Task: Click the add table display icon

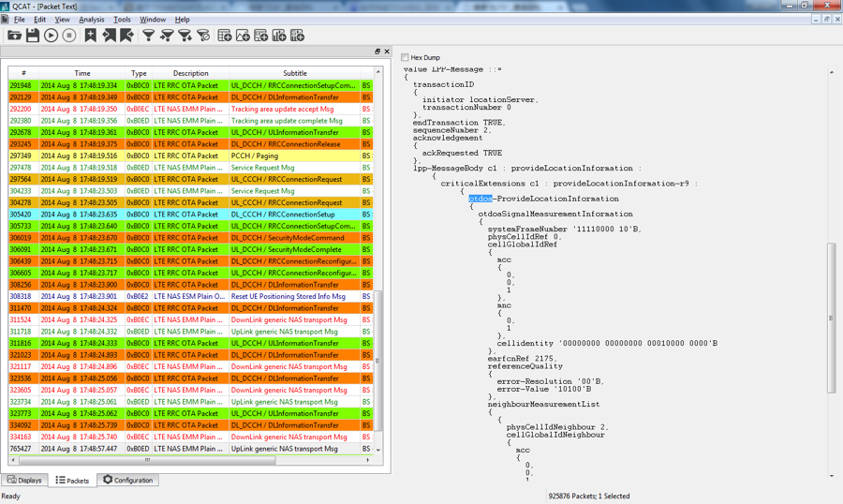Action: point(225,36)
